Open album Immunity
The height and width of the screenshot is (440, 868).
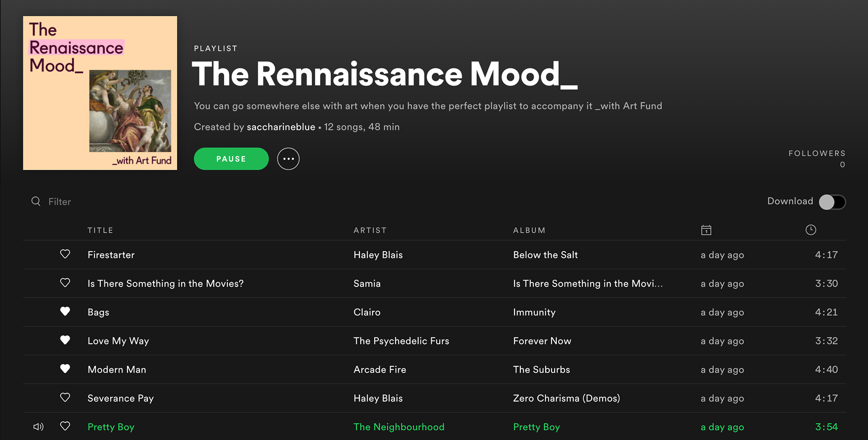coord(534,312)
